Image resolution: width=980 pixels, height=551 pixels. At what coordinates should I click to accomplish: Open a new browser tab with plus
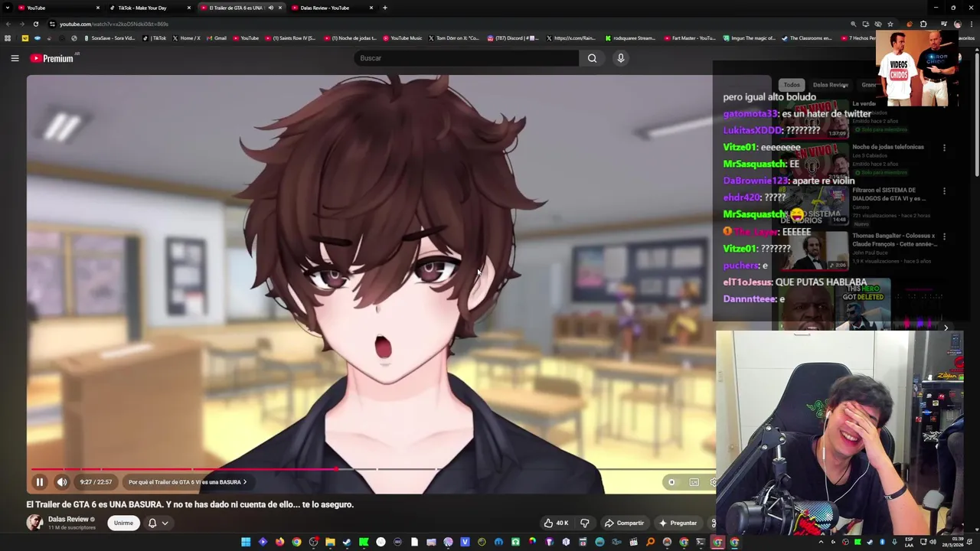pyautogui.click(x=385, y=8)
